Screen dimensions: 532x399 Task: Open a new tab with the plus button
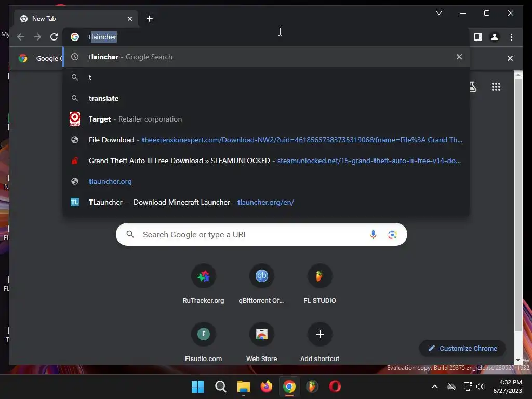[x=150, y=19]
